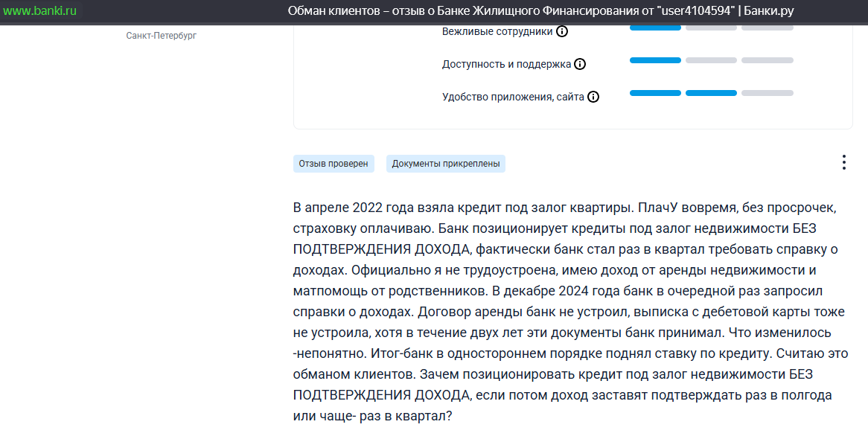Screen dimensions: 868x439
Task: Click the Удобство приложения, сайта rating bar
Action: [712, 93]
